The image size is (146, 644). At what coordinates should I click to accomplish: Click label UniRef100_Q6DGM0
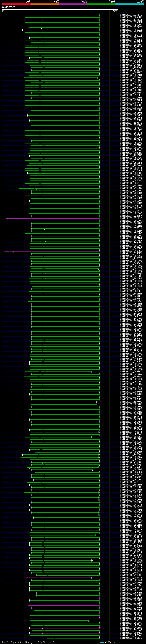(131, 193)
